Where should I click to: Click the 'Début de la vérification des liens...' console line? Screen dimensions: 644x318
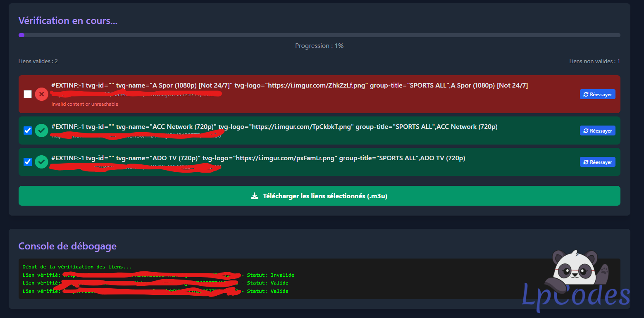(77, 267)
